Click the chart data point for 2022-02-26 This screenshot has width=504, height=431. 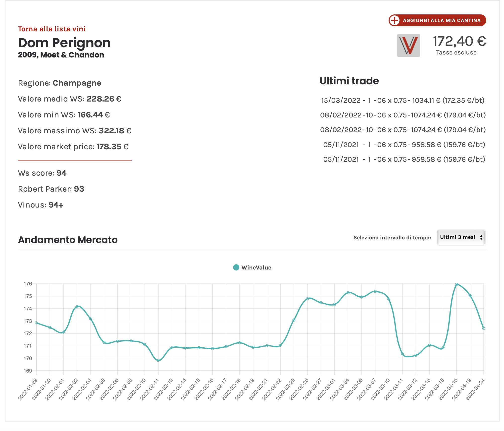point(307,299)
